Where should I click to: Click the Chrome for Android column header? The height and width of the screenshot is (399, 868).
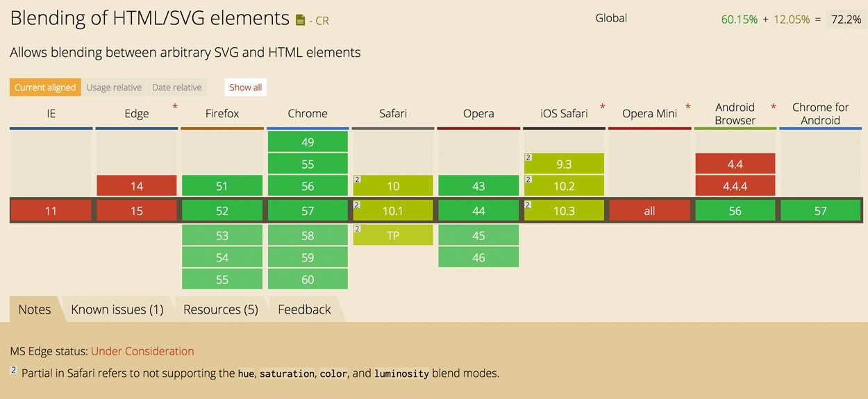point(821,114)
